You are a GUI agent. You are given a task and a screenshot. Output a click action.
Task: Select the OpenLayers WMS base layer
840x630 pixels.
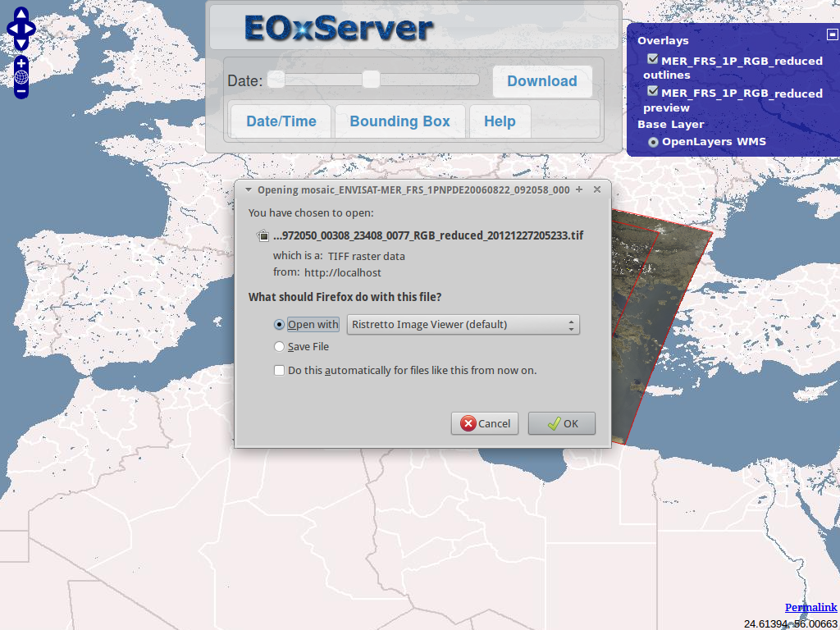[653, 142]
